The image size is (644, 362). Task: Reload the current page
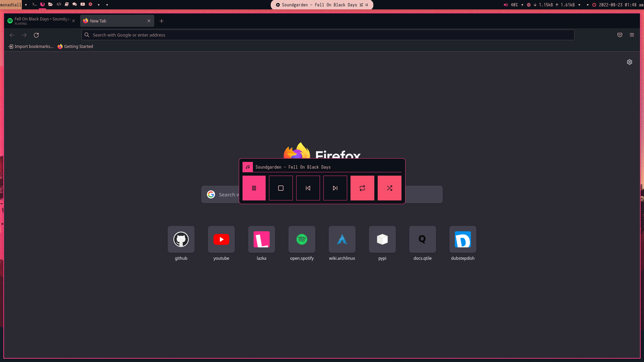pyautogui.click(x=36, y=35)
